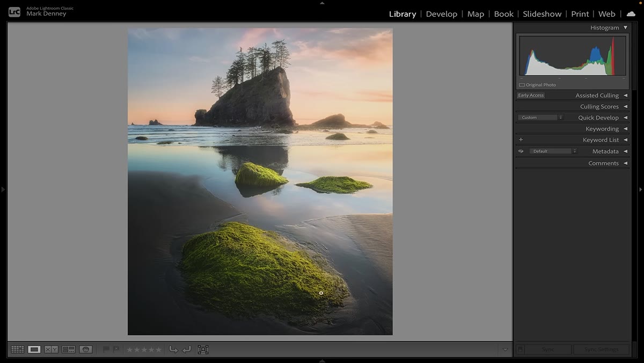The width and height of the screenshot is (644, 363).
Task: Open Compare view (X|Y) button
Action: coord(51,350)
